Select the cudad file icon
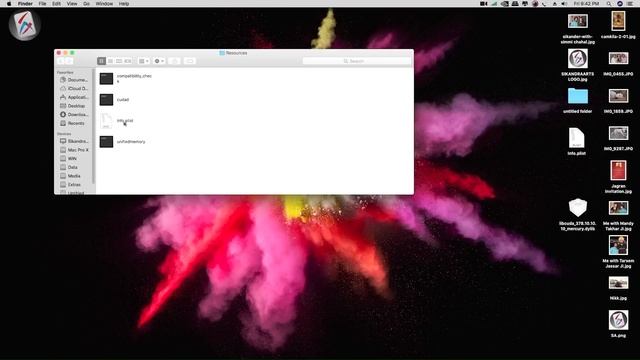This screenshot has width=640, height=360. [106, 100]
